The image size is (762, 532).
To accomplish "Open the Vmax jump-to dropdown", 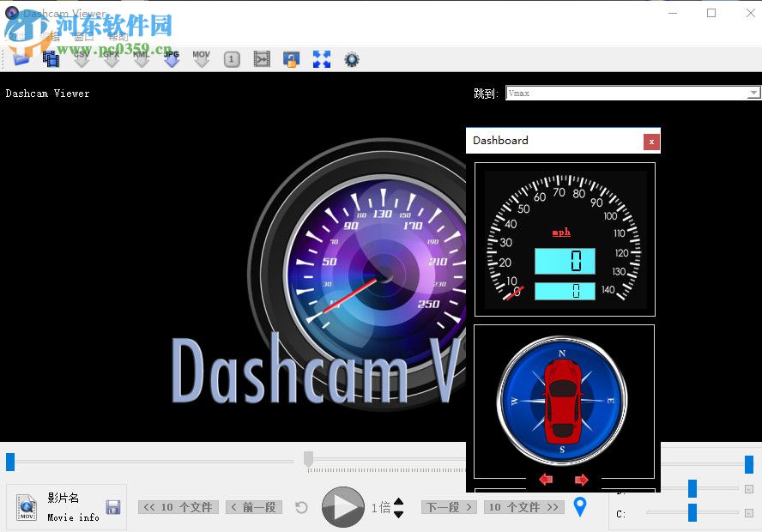I will pos(753,92).
